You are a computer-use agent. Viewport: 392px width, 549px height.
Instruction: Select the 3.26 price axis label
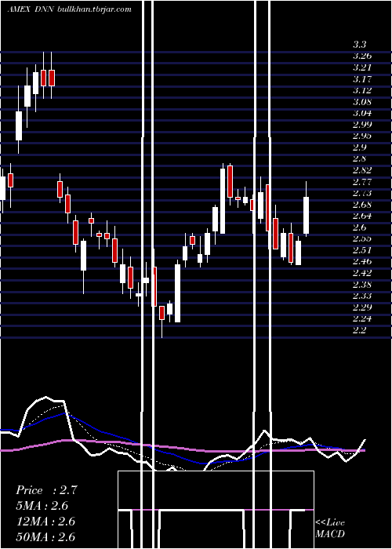point(362,56)
